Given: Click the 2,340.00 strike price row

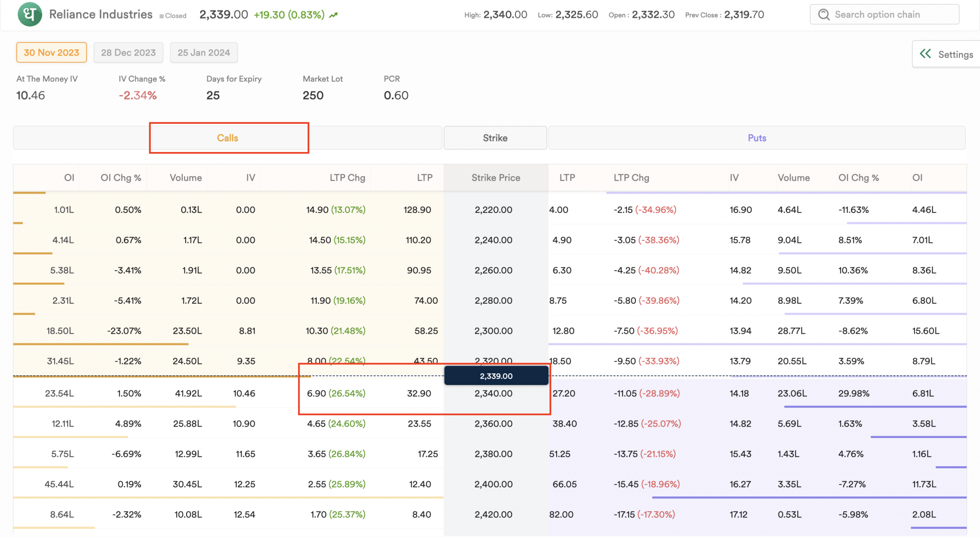Looking at the screenshot, I should point(493,393).
